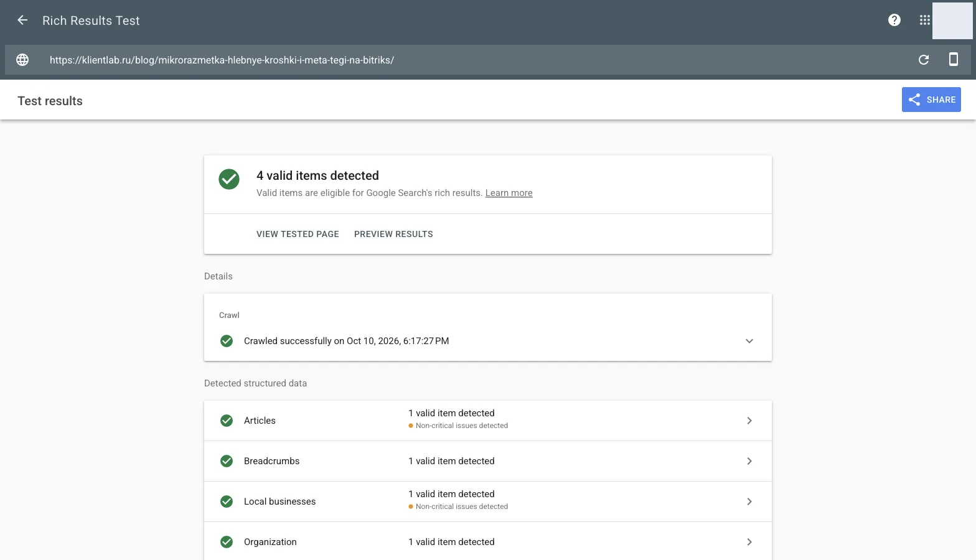Go back using the arrow icon
Viewport: 976px width, 560px height.
point(22,21)
